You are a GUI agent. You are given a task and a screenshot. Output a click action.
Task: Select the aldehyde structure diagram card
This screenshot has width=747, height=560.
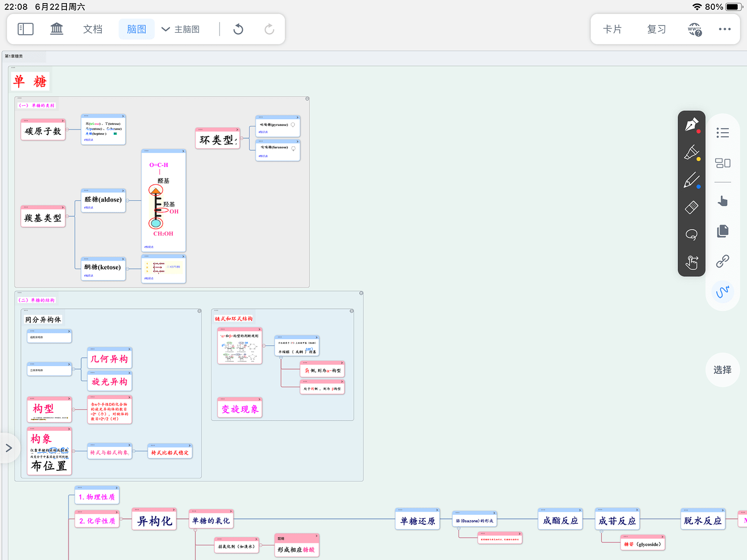pyautogui.click(x=163, y=201)
